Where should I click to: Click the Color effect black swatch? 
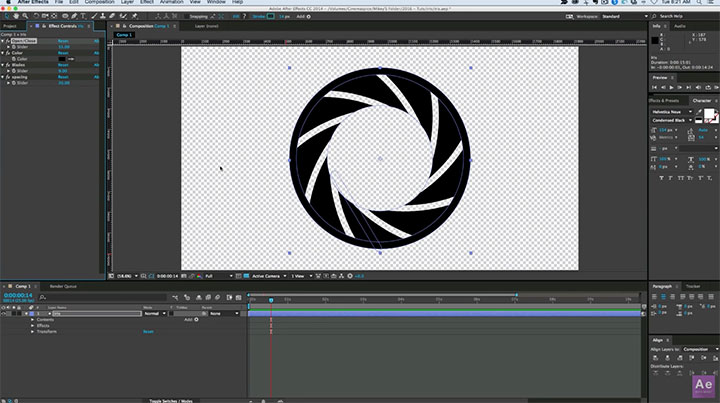coord(62,59)
